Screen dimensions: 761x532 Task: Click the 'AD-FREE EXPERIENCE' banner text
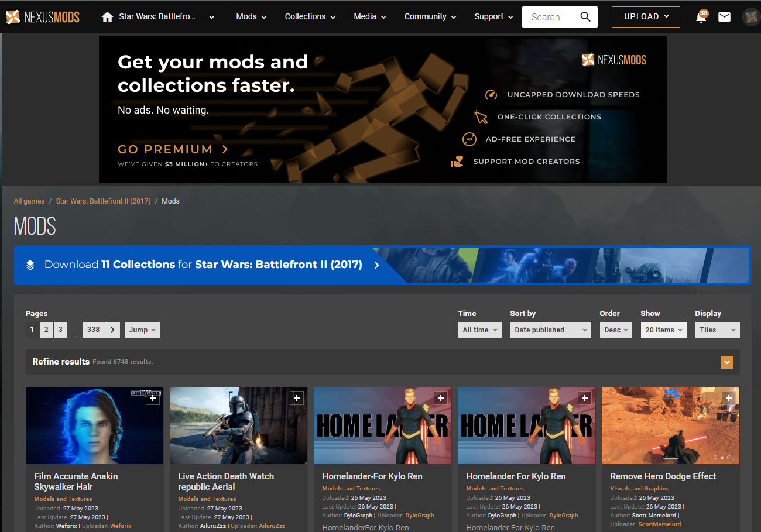click(530, 139)
